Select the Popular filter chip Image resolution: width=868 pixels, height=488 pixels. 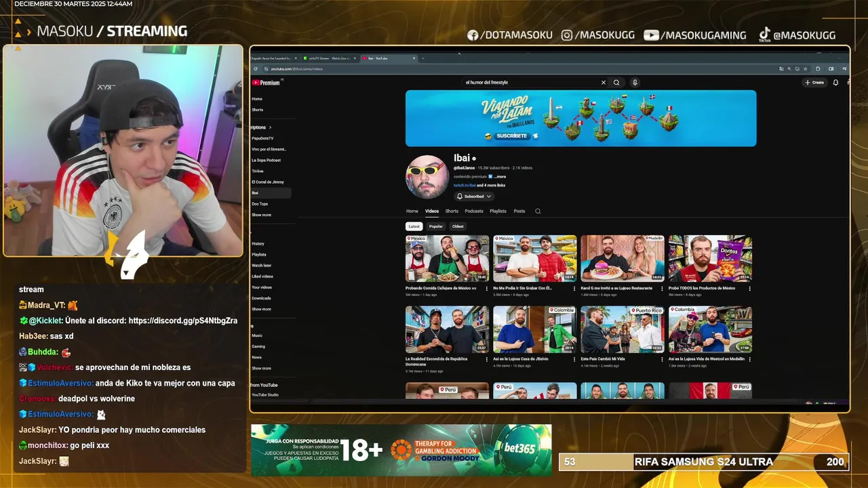tap(435, 226)
